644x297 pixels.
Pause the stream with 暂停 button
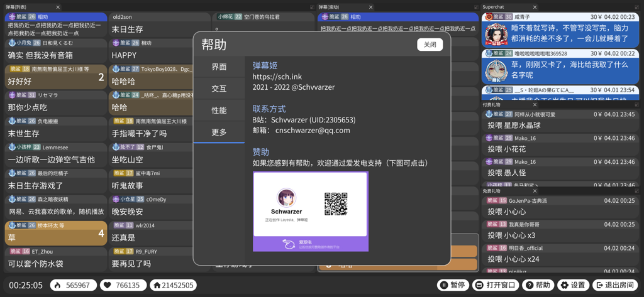[x=453, y=285]
